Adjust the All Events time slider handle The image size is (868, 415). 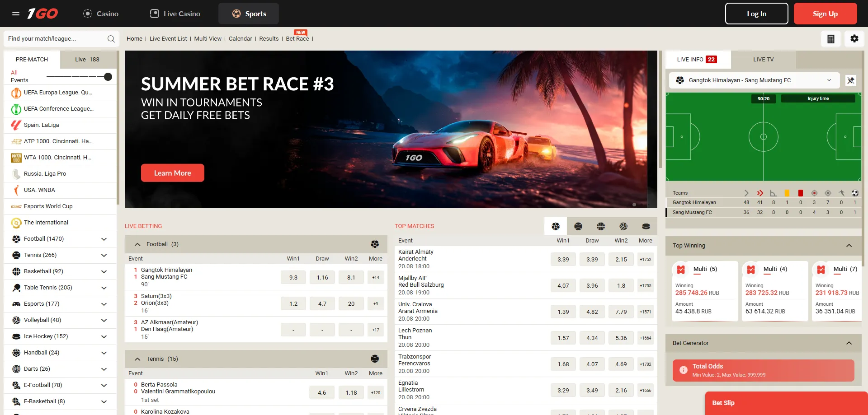click(x=108, y=77)
